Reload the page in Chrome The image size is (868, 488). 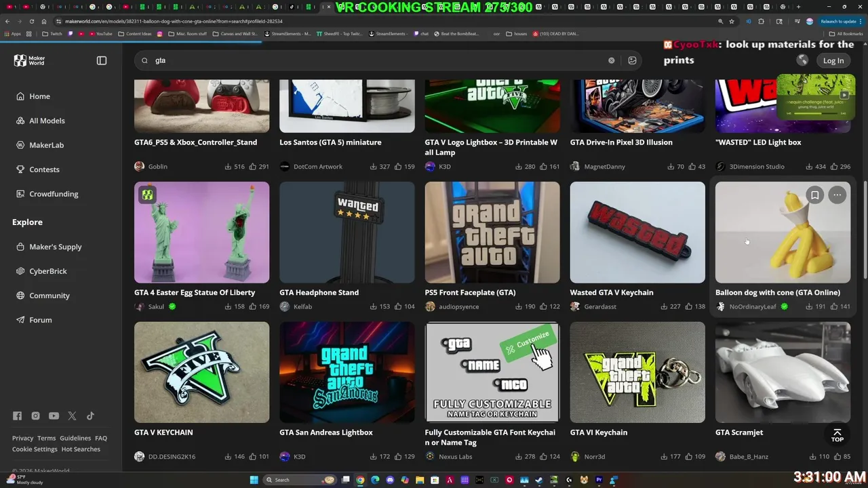click(x=31, y=21)
